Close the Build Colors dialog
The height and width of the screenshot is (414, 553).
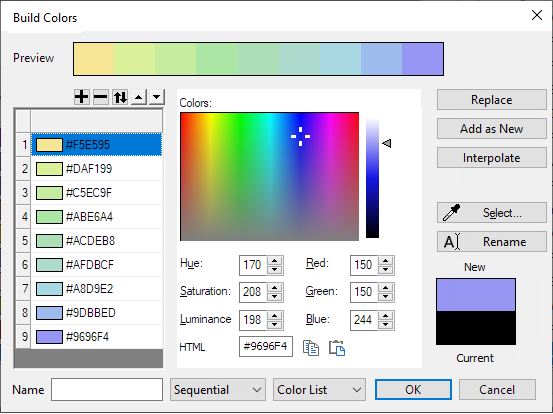(x=537, y=15)
